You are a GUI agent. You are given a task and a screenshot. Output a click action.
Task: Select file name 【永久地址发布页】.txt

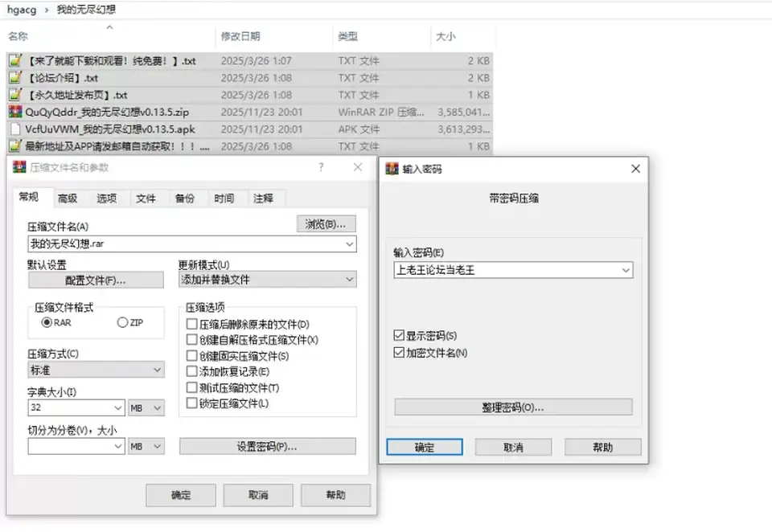click(x=76, y=95)
